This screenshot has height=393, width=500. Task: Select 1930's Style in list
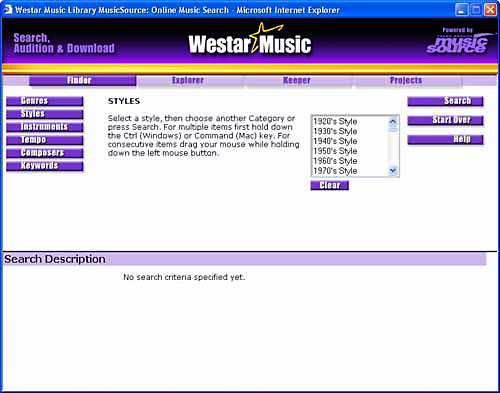[350, 131]
